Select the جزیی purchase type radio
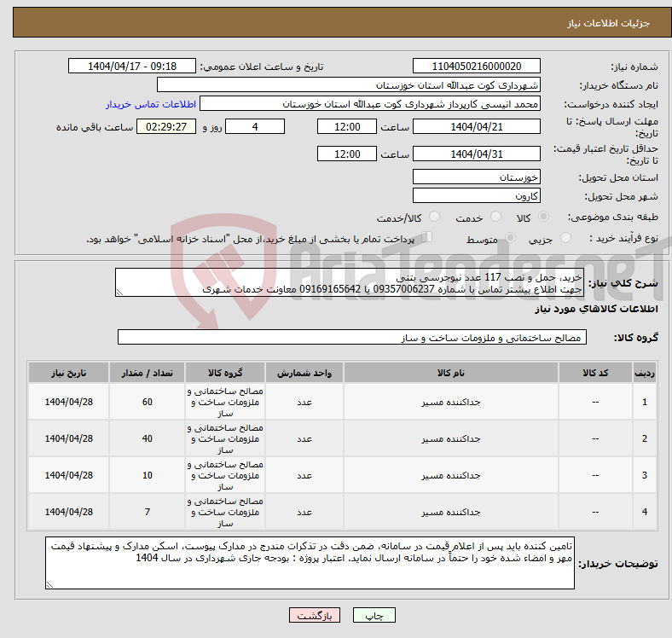This screenshot has height=638, width=672. [x=565, y=237]
